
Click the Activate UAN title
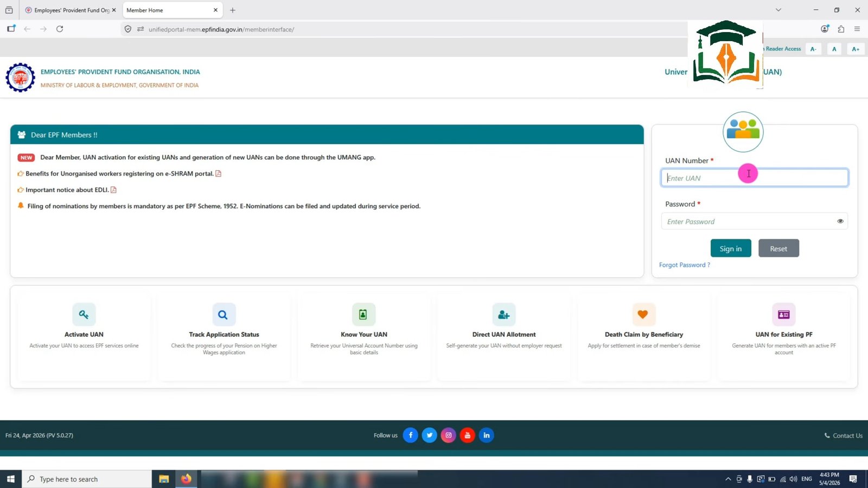click(84, 335)
